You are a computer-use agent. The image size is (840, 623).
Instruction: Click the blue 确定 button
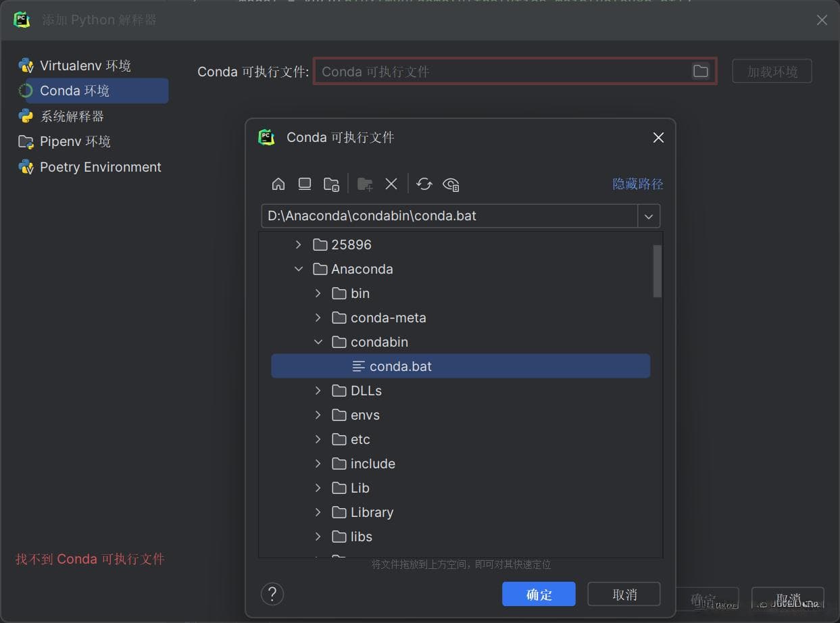pyautogui.click(x=539, y=594)
